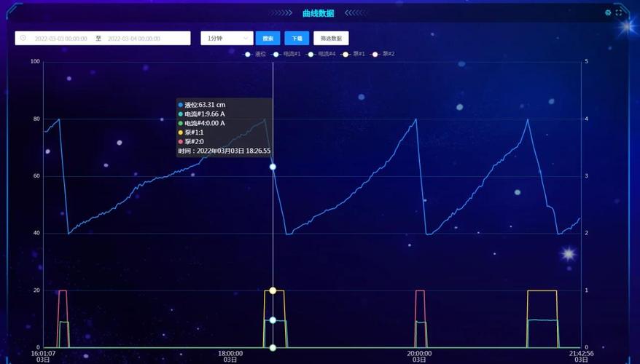The image size is (640, 364).
Task: Click tooltip line 泵#2:0
Action: pyautogui.click(x=191, y=142)
